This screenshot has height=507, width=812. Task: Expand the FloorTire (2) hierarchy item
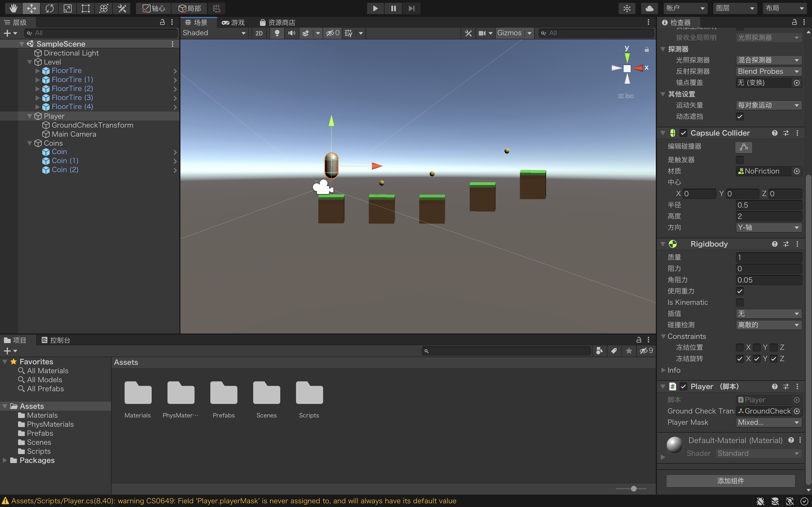coord(37,88)
